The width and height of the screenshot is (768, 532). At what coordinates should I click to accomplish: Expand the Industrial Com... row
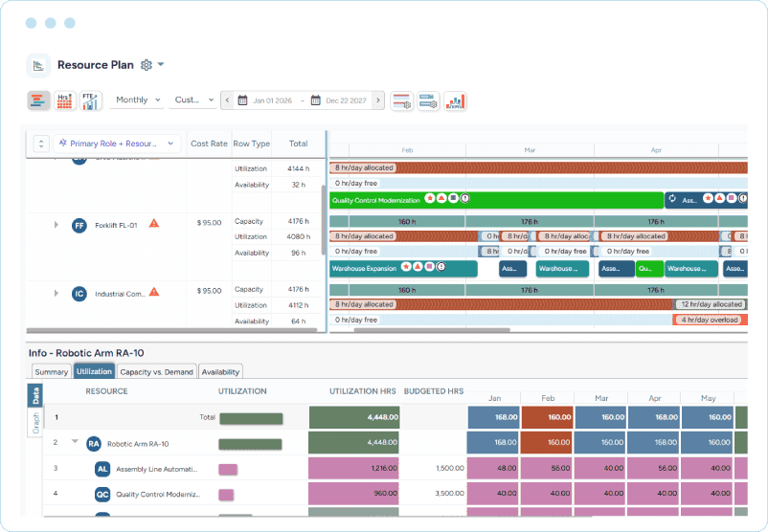(56, 293)
